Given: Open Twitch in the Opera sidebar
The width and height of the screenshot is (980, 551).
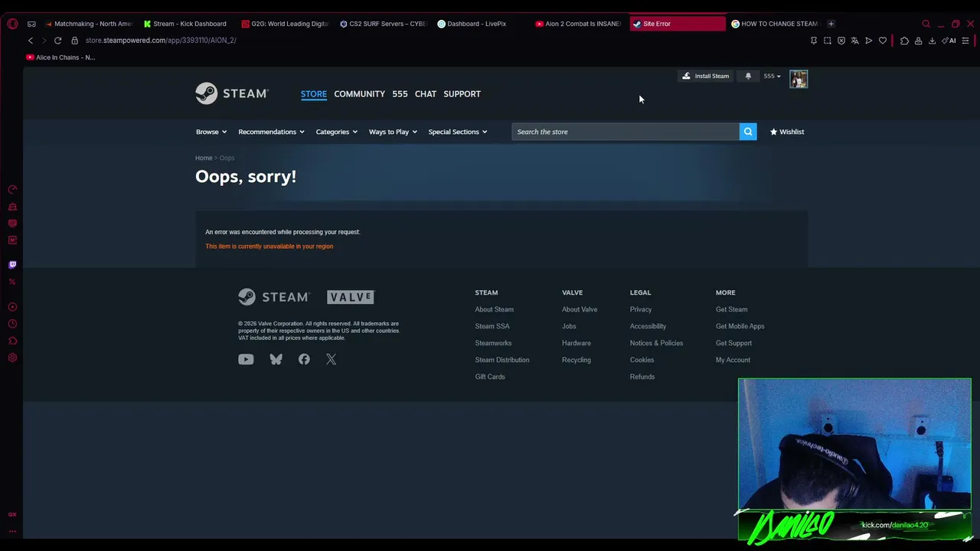Looking at the screenshot, I should click(12, 265).
